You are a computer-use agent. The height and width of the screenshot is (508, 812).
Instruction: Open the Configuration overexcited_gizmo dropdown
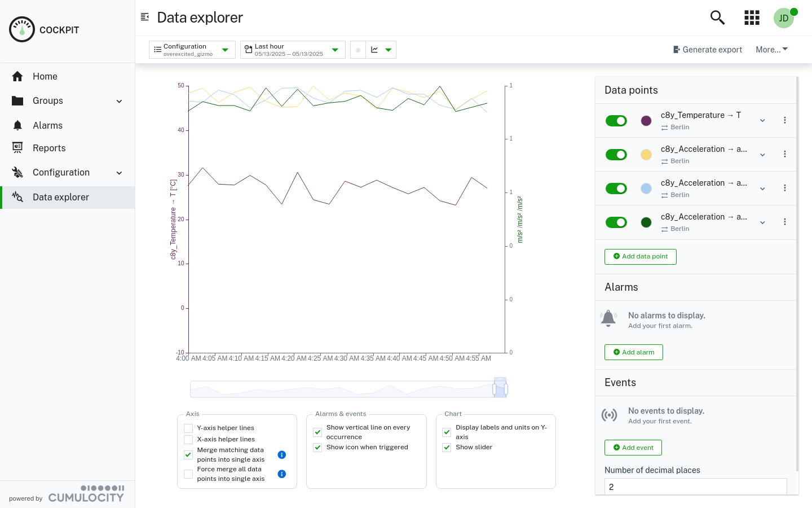tap(192, 50)
